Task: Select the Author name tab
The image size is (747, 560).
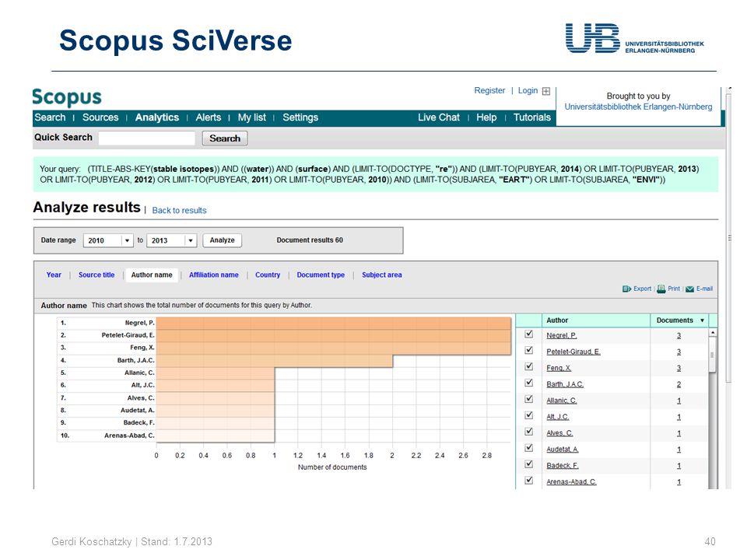Action: tap(152, 275)
